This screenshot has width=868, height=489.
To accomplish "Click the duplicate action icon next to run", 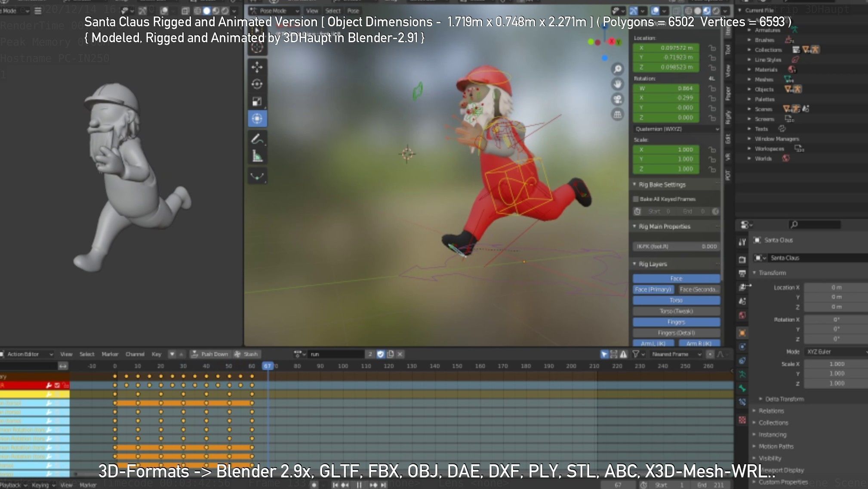I will (x=390, y=354).
